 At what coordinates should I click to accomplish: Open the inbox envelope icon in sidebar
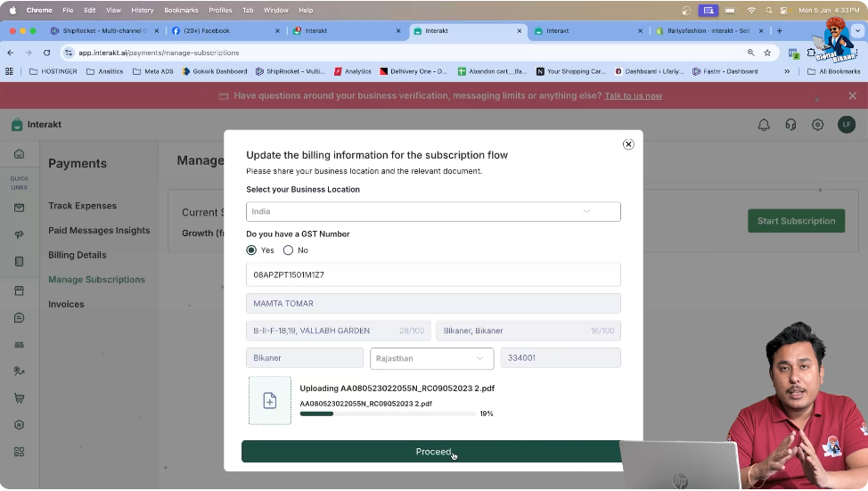tap(19, 208)
